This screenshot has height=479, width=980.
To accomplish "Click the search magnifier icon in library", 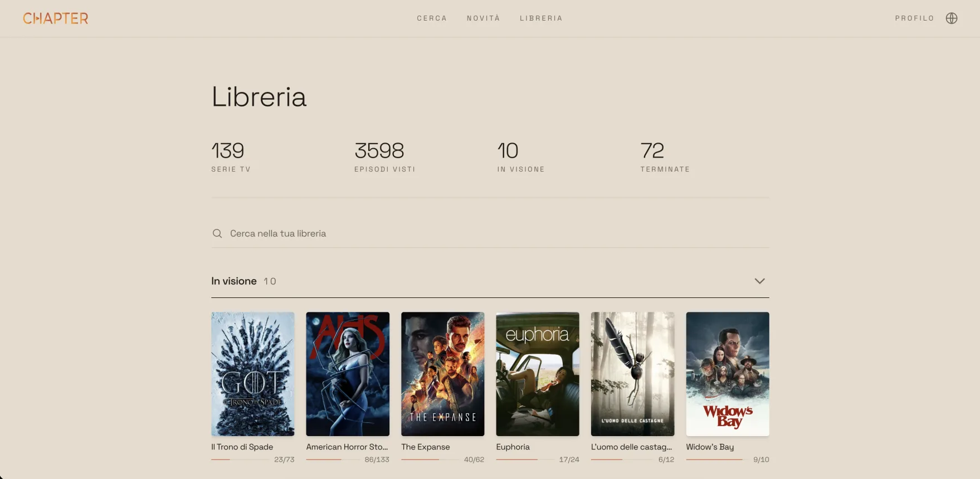I will [x=217, y=233].
